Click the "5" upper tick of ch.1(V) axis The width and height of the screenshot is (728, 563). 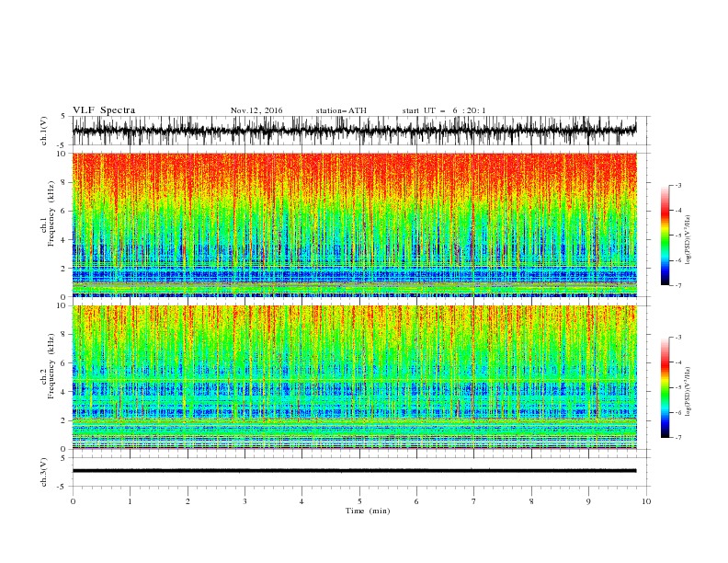point(63,116)
